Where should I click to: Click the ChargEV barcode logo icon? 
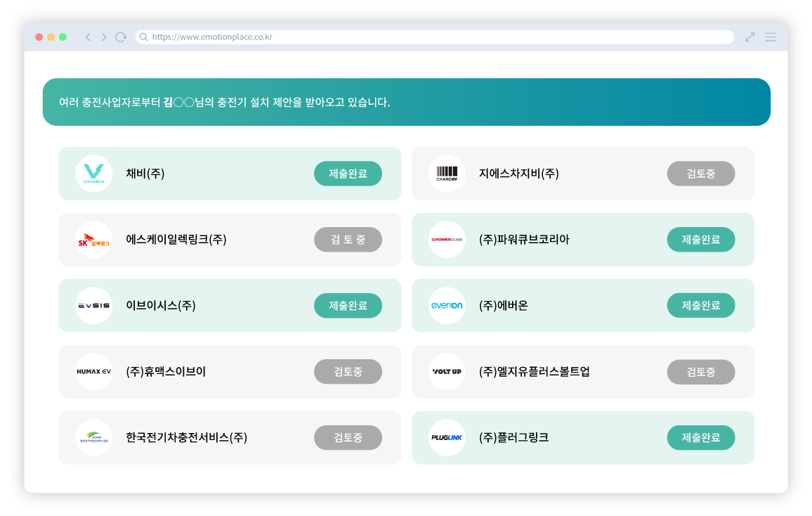[x=447, y=173]
